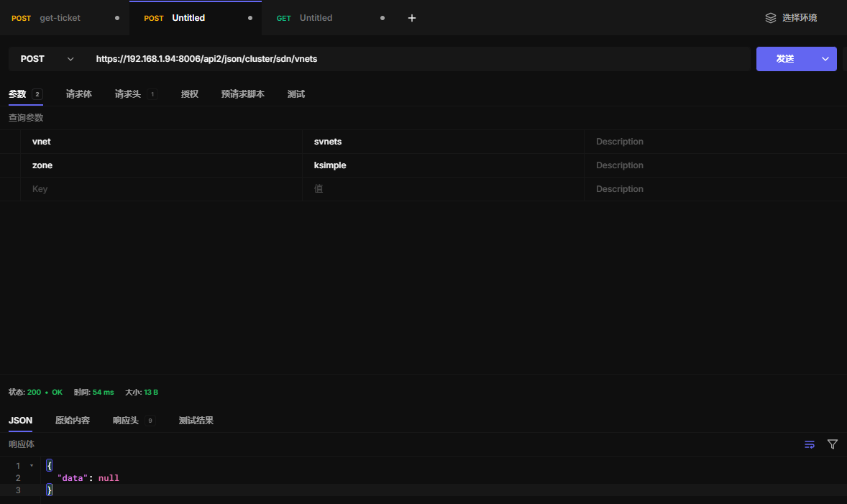This screenshot has width=847, height=504.
Task: Close the active POST Untitled tab dot
Action: 250,18
